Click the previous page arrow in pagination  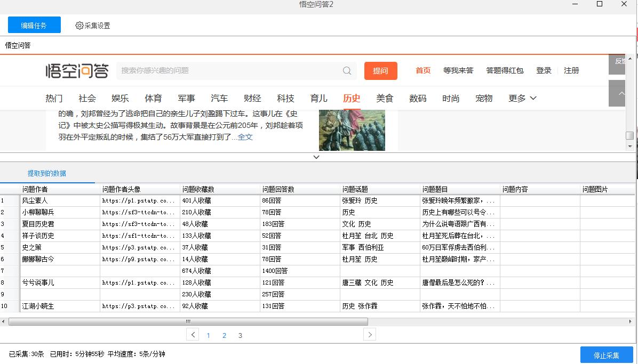pyautogui.click(x=192, y=335)
